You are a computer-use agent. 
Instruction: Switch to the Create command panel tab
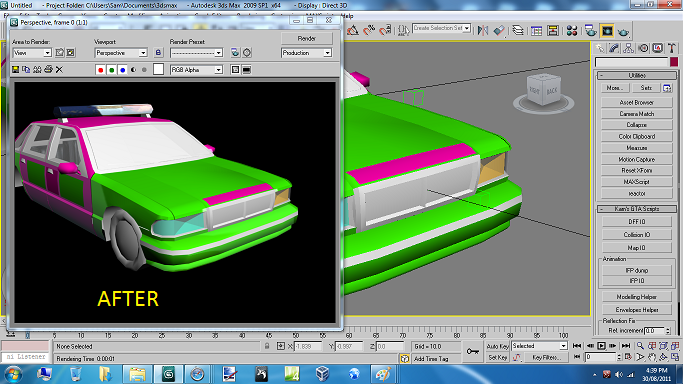click(x=601, y=48)
